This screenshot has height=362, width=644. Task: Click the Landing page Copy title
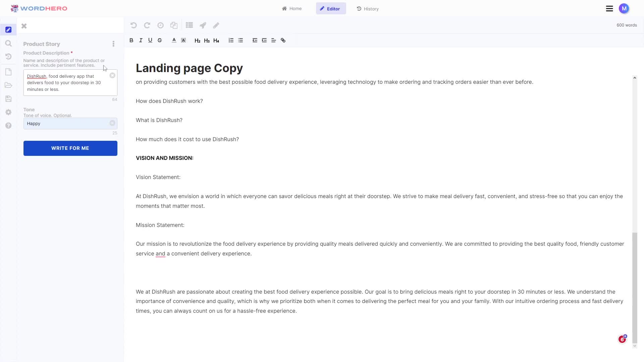coord(189,68)
